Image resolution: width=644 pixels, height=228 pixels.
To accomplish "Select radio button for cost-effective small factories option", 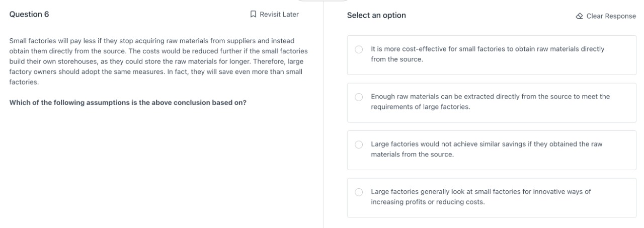I will [359, 49].
